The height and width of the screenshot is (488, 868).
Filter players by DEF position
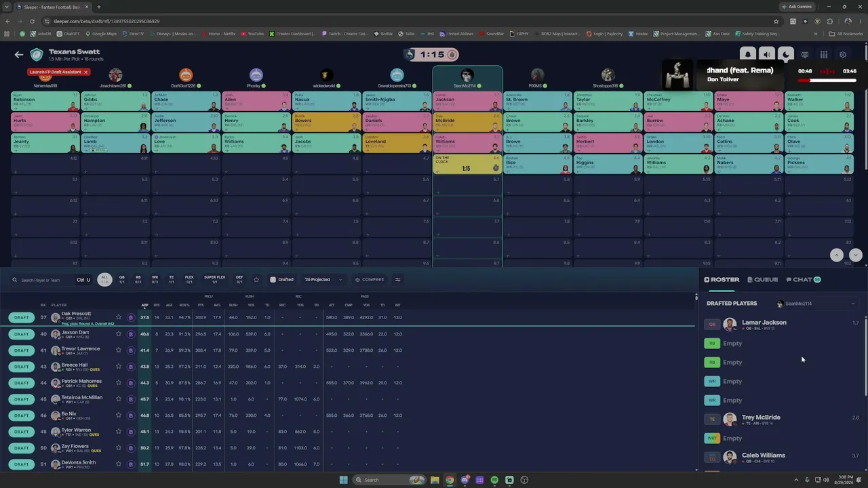point(239,279)
